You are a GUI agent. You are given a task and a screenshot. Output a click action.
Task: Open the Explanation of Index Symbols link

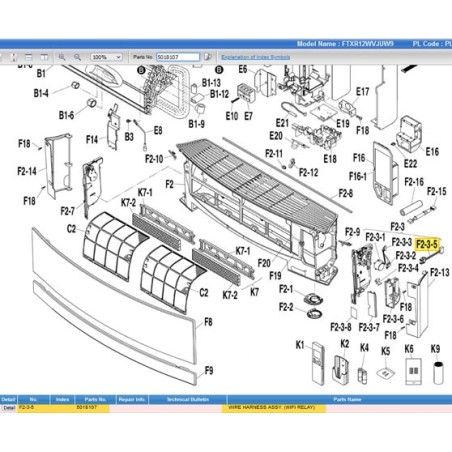tap(255, 57)
